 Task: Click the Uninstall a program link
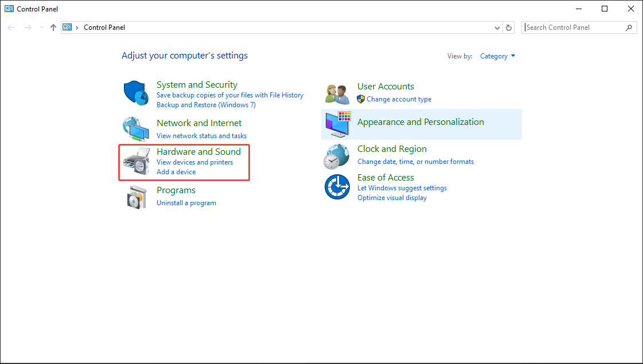click(186, 202)
